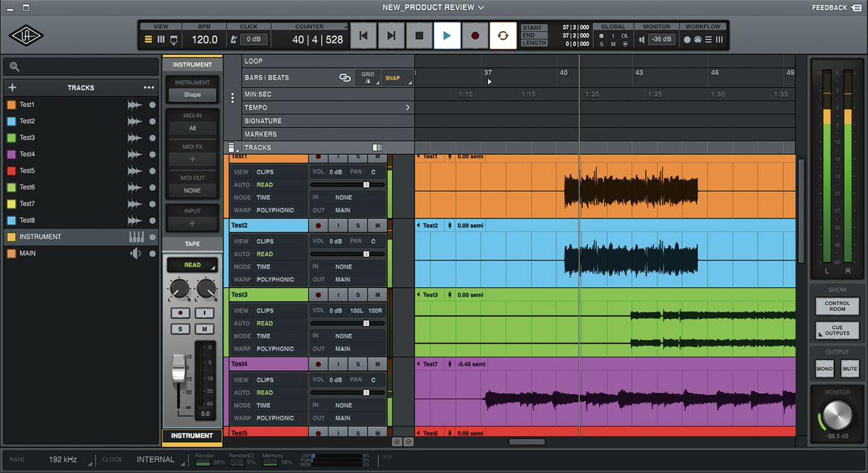
Task: Open the MIDI keyboard icon on INSTRUMENT track
Action: 135,236
